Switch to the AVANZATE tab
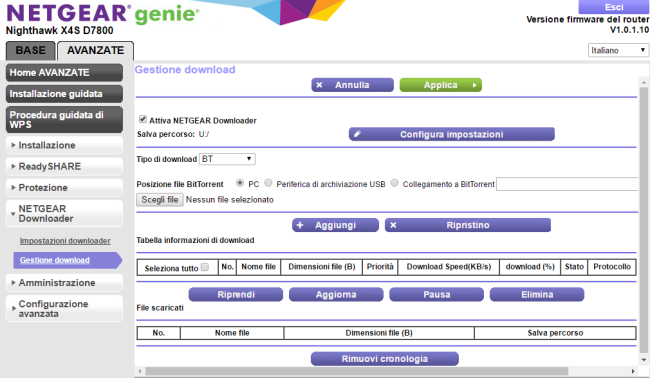Image resolution: width=650 pixels, height=378 pixels. click(x=95, y=51)
